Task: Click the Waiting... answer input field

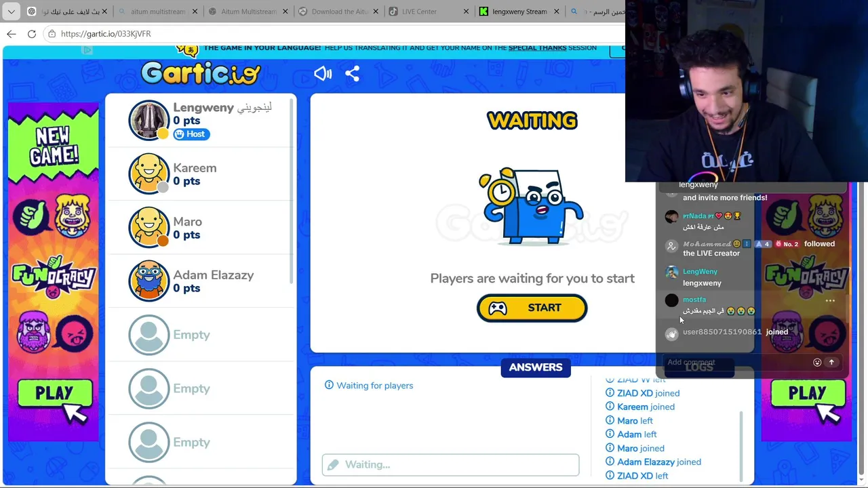Action: (x=450, y=465)
